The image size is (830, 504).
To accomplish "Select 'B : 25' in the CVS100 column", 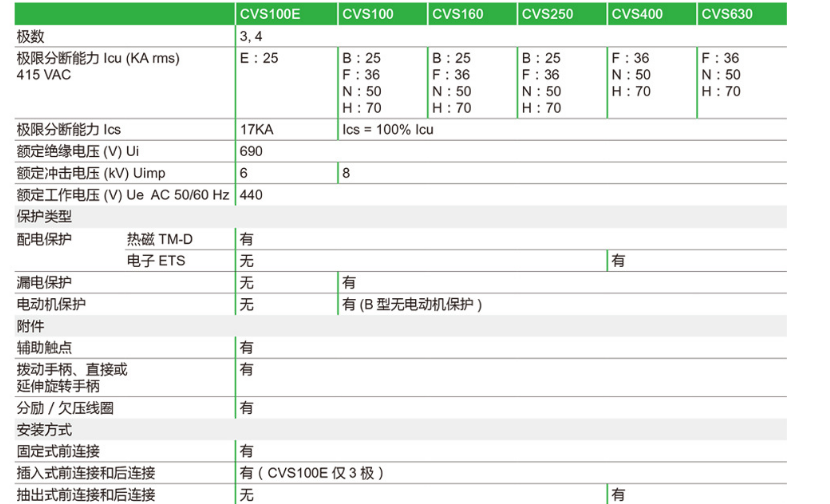I will coord(362,58).
